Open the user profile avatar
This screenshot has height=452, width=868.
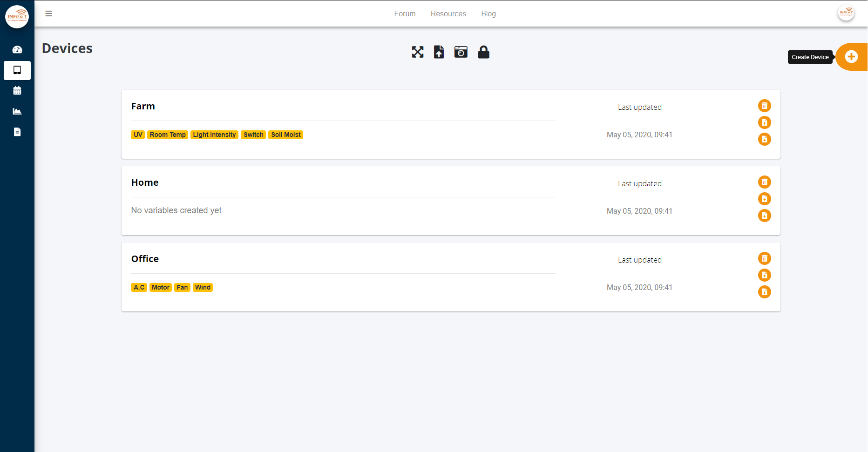(x=846, y=13)
